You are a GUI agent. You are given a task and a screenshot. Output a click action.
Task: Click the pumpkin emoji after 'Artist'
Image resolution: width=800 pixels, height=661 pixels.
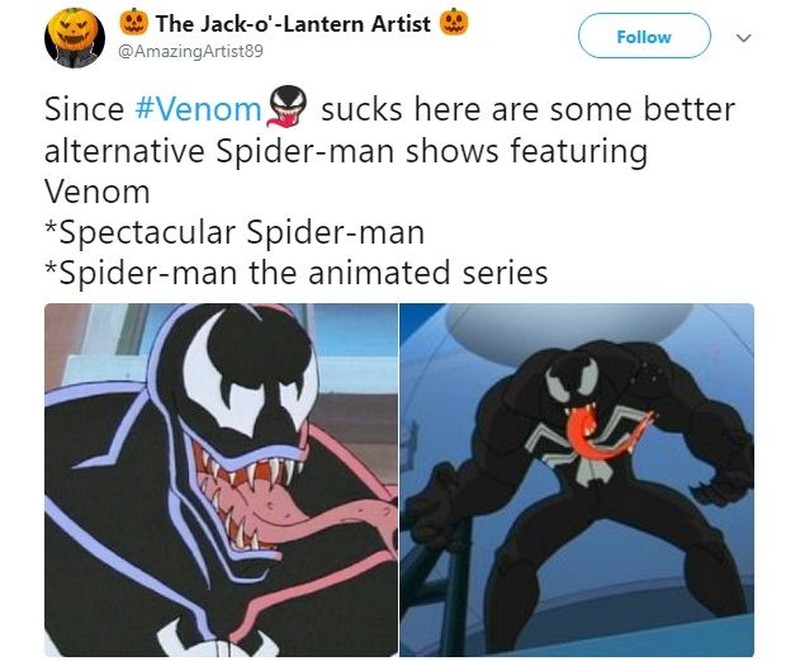click(454, 23)
